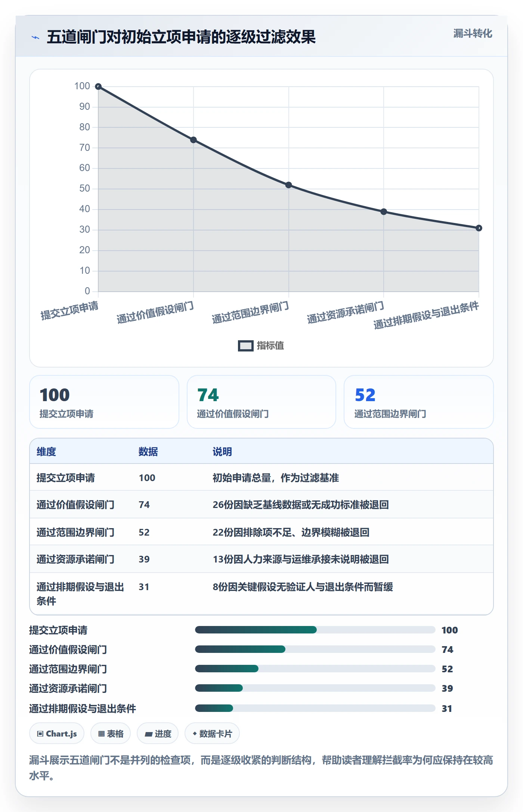
Task: Click the 说明 column header
Action: click(x=222, y=452)
